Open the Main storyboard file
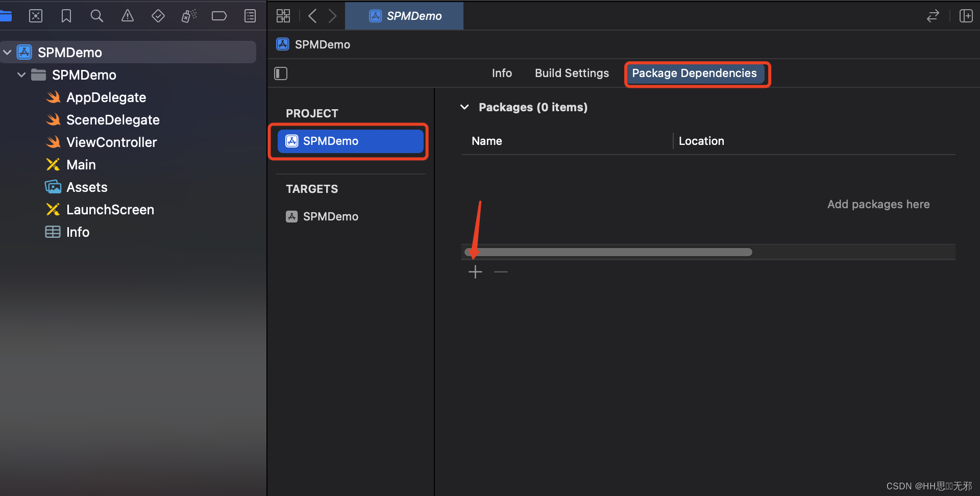This screenshot has height=496, width=980. click(81, 164)
